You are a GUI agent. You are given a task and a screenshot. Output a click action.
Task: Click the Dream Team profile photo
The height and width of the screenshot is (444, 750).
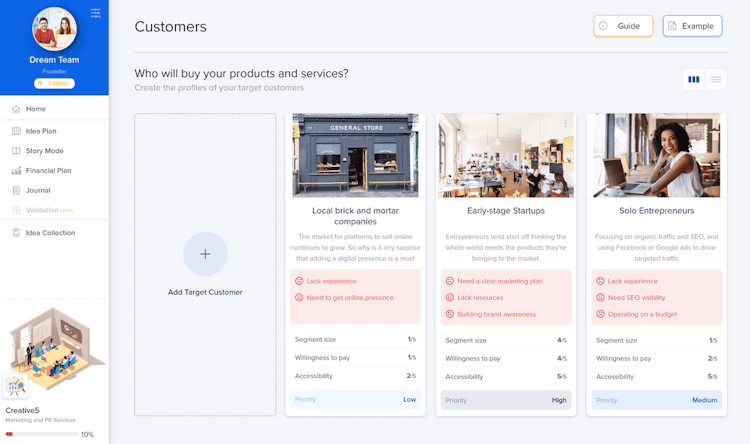coord(54,29)
